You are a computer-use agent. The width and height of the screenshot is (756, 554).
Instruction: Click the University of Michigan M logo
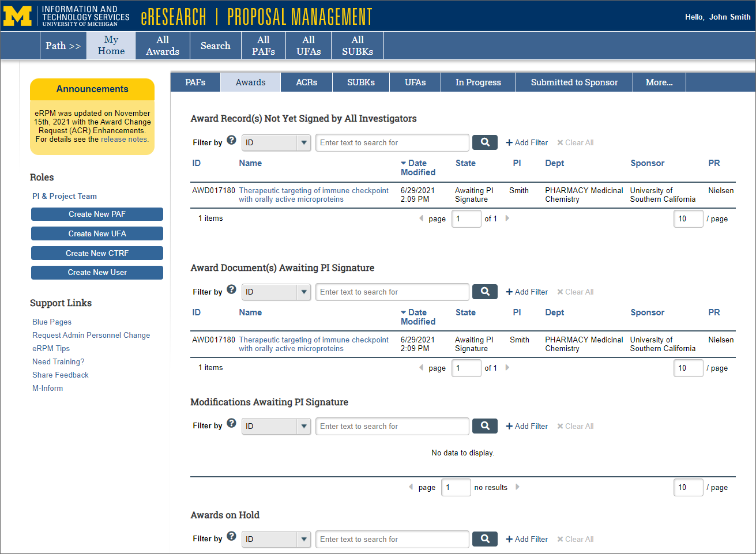pos(17,16)
